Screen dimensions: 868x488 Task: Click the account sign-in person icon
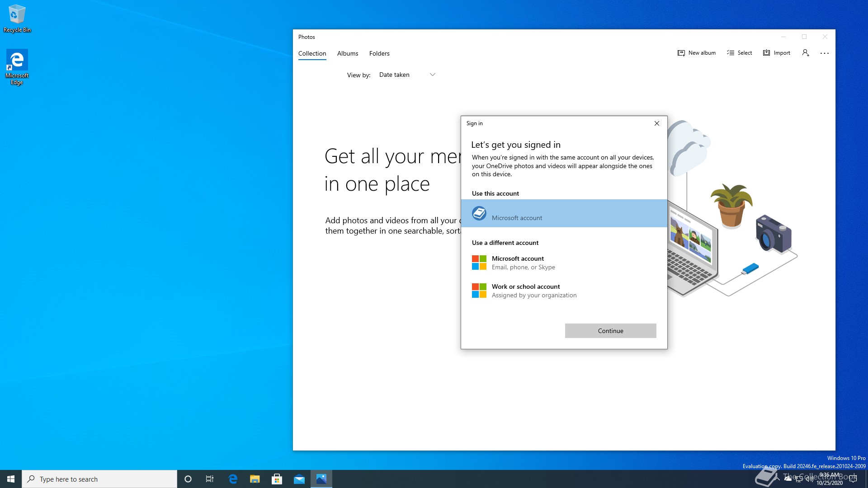(x=806, y=53)
